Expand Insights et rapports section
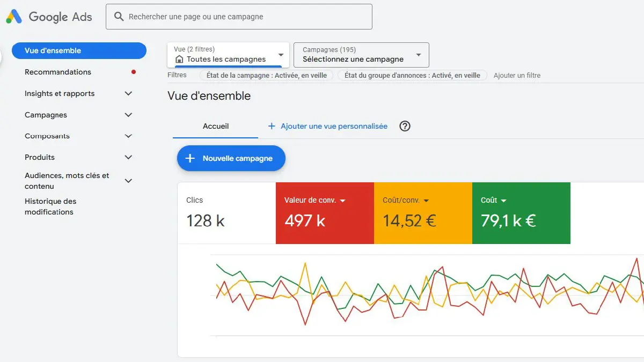644x362 pixels. (128, 93)
